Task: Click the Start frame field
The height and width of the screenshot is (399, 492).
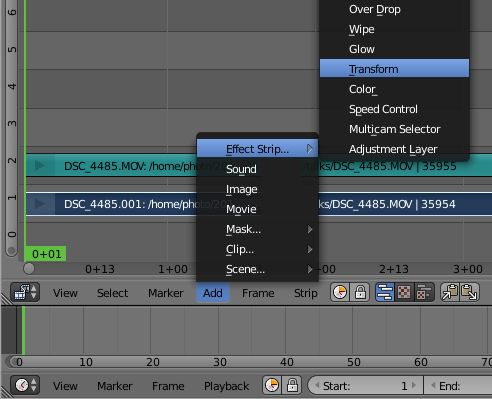Action: 366,386
